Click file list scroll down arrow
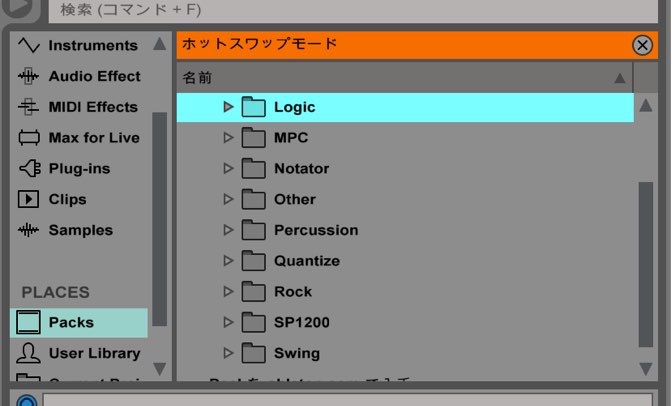Screen dimensions: 672x406 [x=646, y=369]
